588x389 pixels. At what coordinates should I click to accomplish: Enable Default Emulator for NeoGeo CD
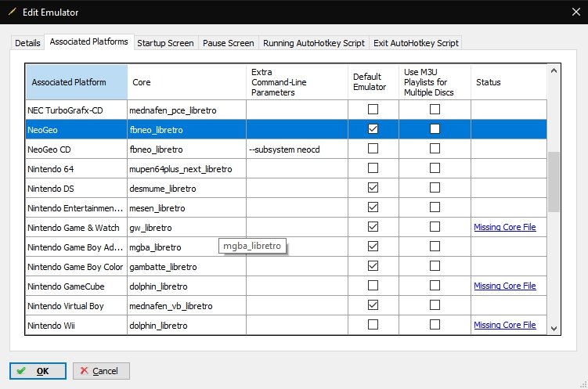(373, 149)
